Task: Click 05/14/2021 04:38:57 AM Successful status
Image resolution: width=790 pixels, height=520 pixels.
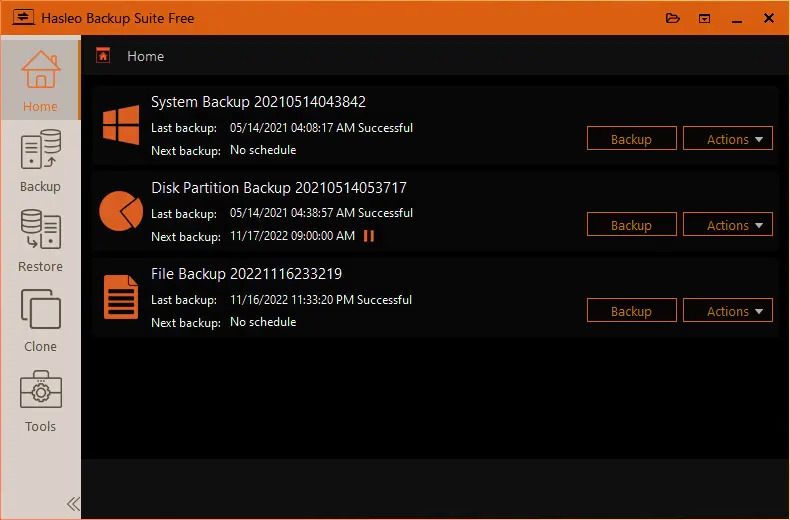Action: tap(321, 213)
